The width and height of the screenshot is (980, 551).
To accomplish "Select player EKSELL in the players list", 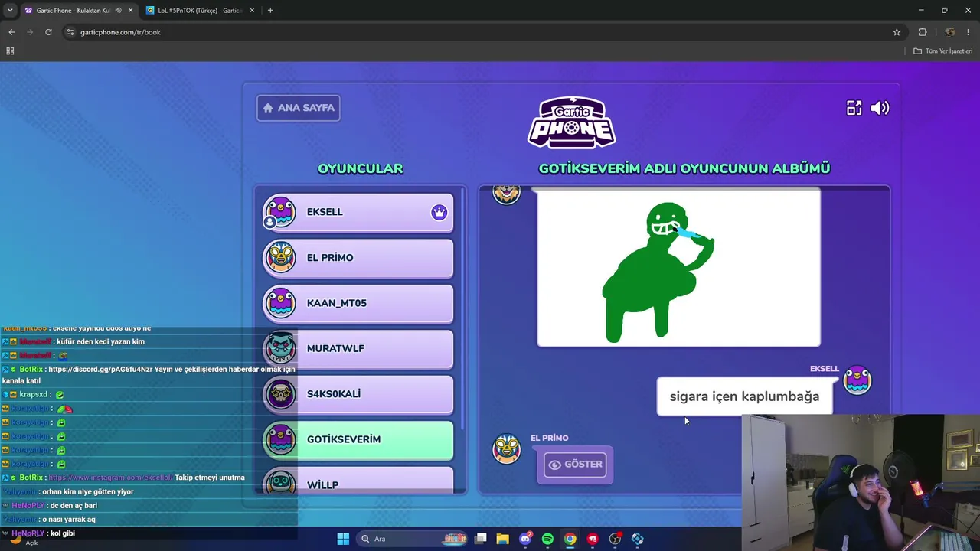I will (x=358, y=212).
